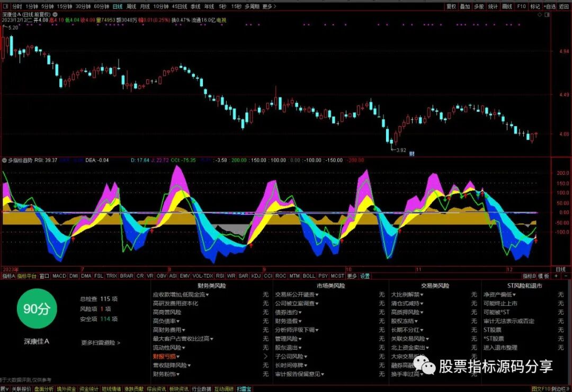Expand the 净资产偏低 item

[x=500, y=295]
